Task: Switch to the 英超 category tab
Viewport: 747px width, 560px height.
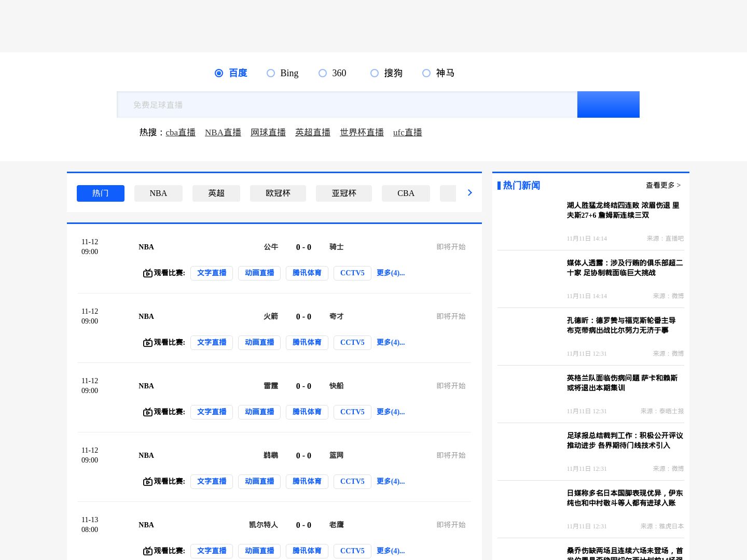Action: tap(216, 193)
